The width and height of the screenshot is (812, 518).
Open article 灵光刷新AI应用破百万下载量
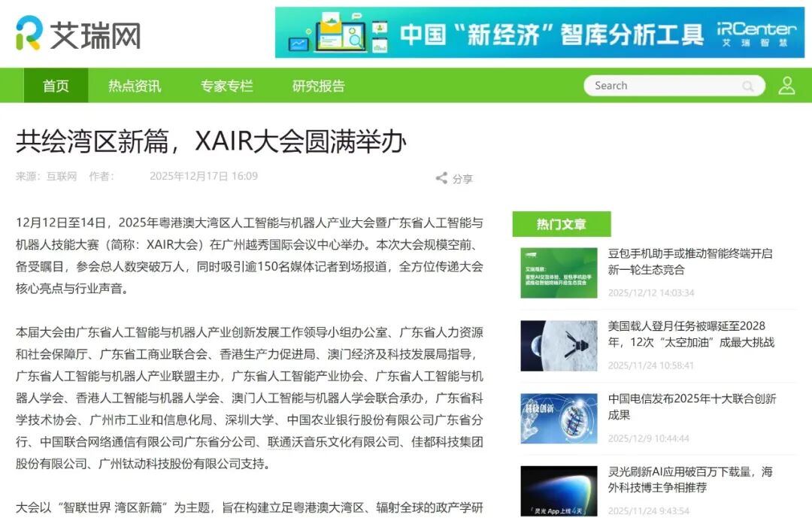[x=689, y=480]
